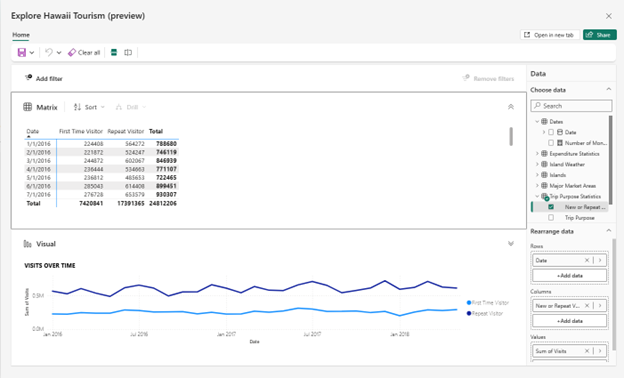Expand the Islands table node

pos(537,175)
